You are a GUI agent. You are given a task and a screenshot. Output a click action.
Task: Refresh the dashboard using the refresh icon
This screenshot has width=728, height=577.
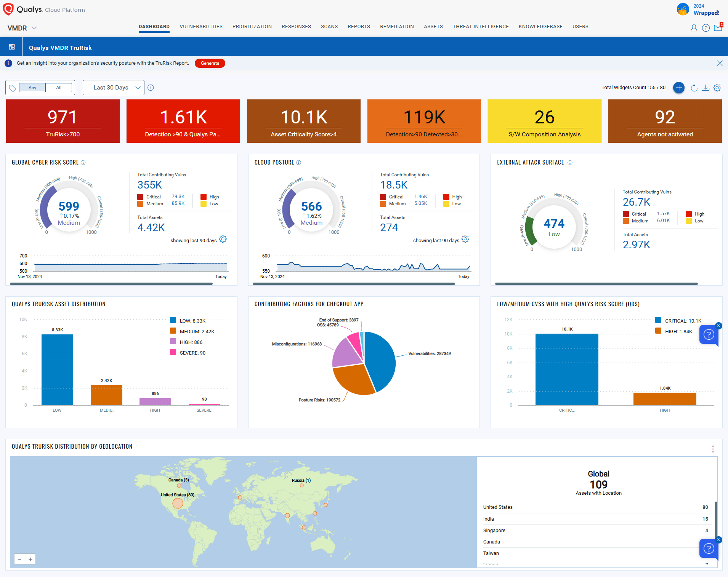pyautogui.click(x=694, y=88)
